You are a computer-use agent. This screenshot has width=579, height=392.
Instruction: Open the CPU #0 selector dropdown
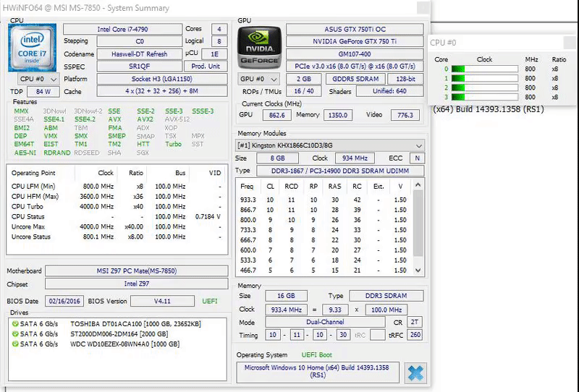point(38,79)
